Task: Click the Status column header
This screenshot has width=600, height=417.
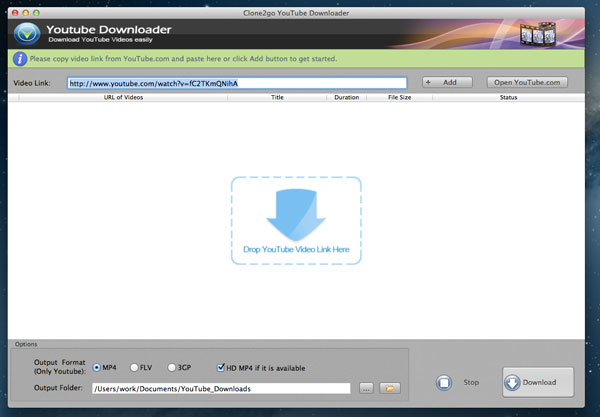Action: 508,98
